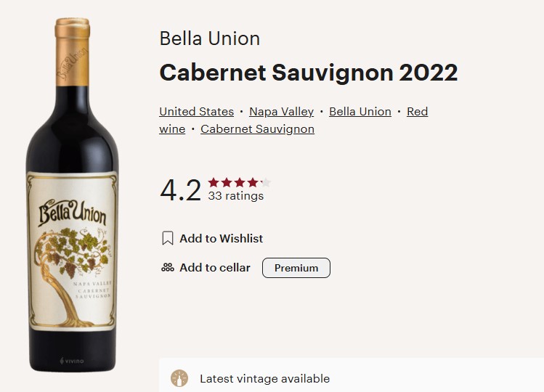Click the Vivino watermark on the bottle

[72, 361]
